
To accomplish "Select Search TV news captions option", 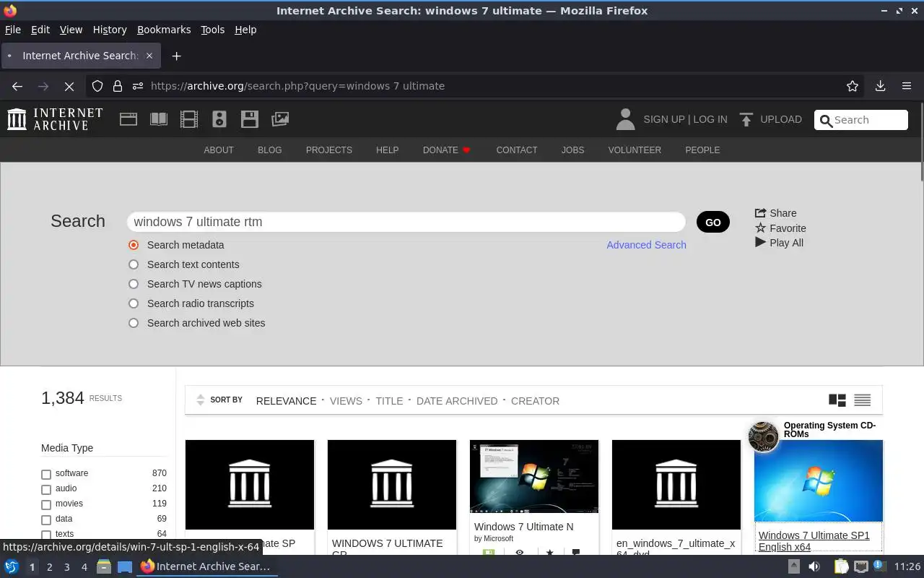I will coord(134,284).
